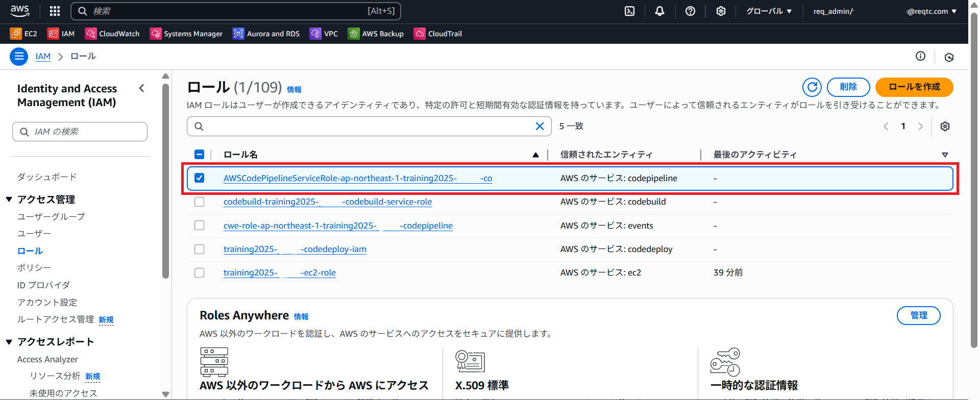This screenshot has width=980, height=400.
Task: Check the ec2-role row checkbox
Action: tap(200, 272)
